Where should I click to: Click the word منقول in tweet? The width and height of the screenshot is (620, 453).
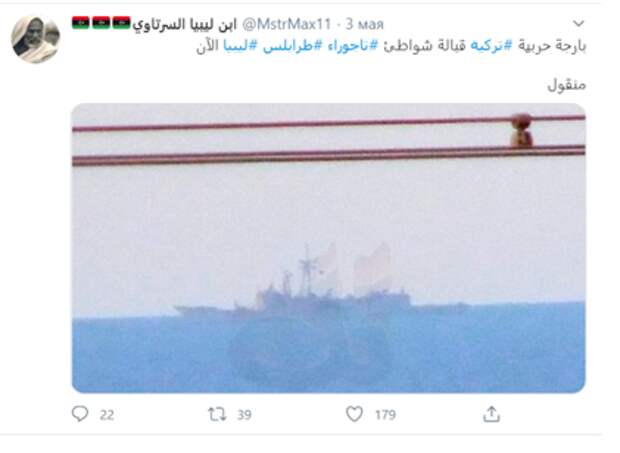tap(566, 85)
